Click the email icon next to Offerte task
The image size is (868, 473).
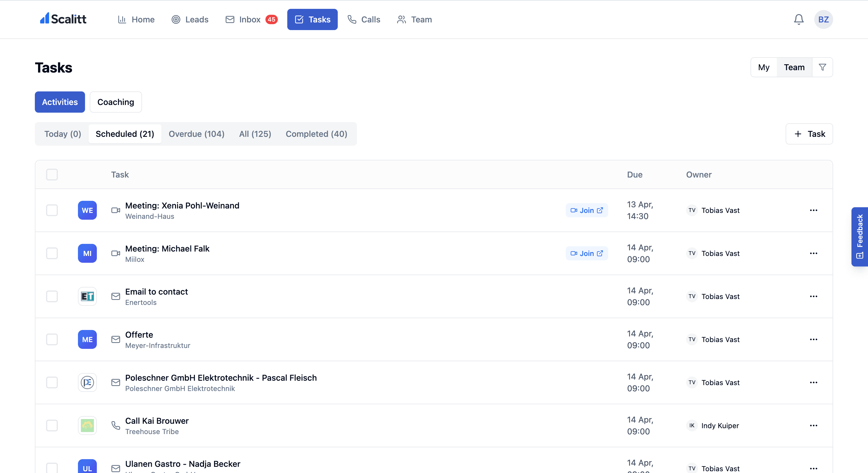click(x=115, y=339)
